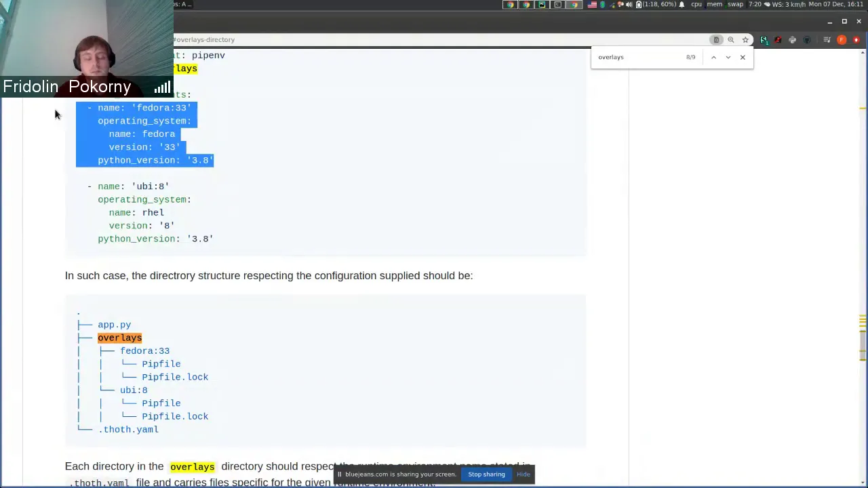
Task: Switch to second Chrome window in taskbar
Action: tap(526, 5)
